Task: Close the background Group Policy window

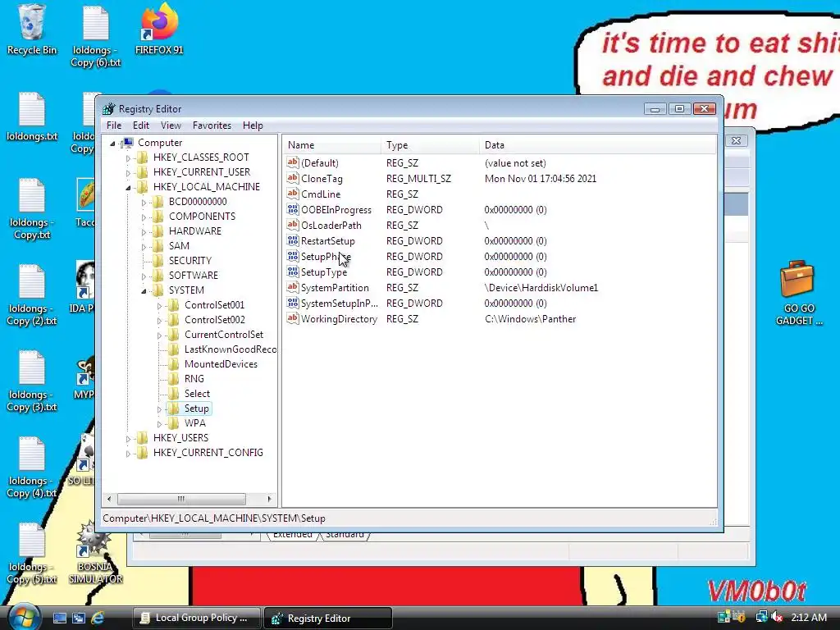Action: point(737,140)
